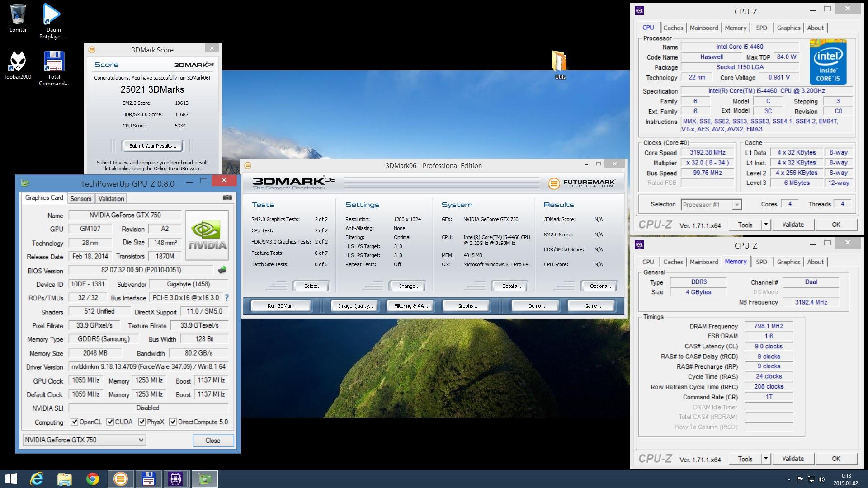This screenshot has width=868, height=488.
Task: Switch to Sensors tab in GPU-Z
Action: [x=81, y=199]
